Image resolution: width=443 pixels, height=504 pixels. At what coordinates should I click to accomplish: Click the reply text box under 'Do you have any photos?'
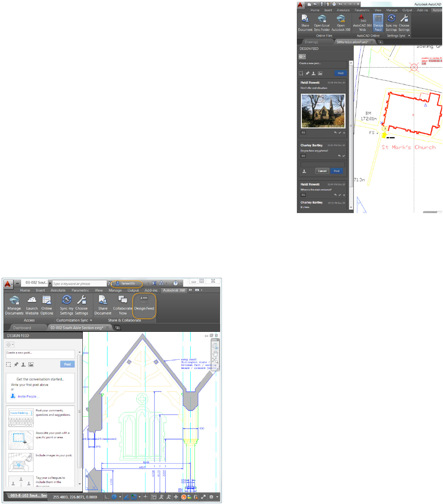click(x=323, y=164)
